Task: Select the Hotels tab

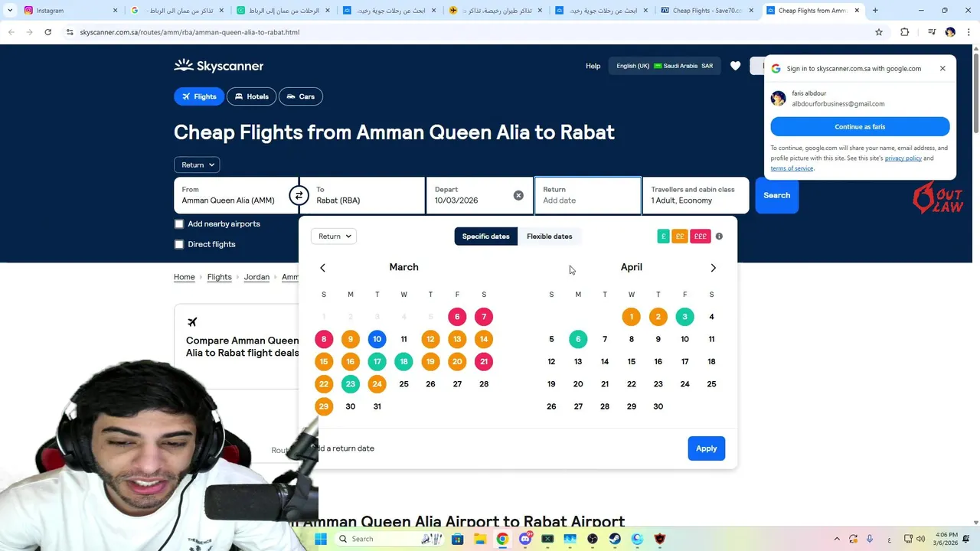Action: point(251,96)
